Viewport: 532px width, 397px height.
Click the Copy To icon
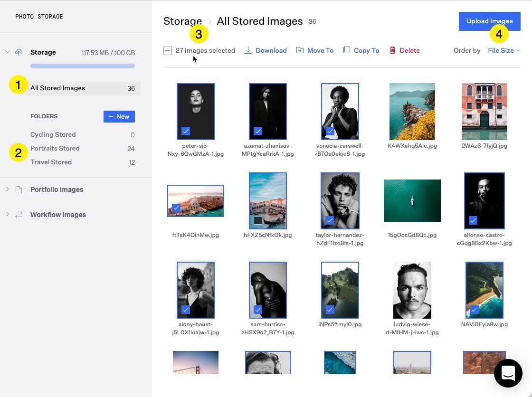347,50
